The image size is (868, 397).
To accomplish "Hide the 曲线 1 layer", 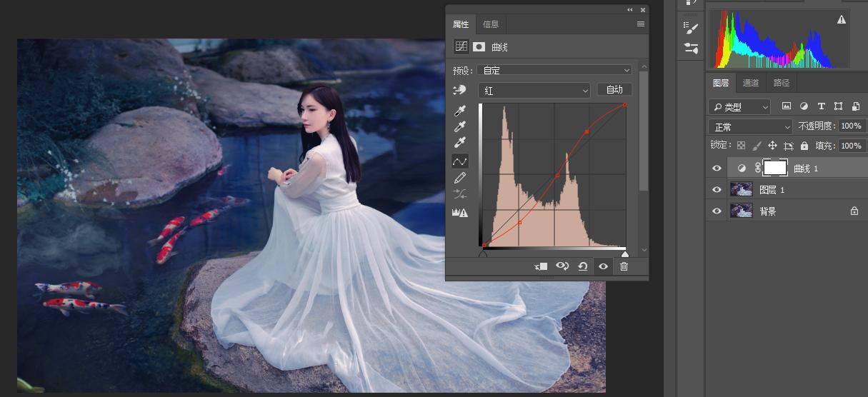I will click(x=717, y=169).
